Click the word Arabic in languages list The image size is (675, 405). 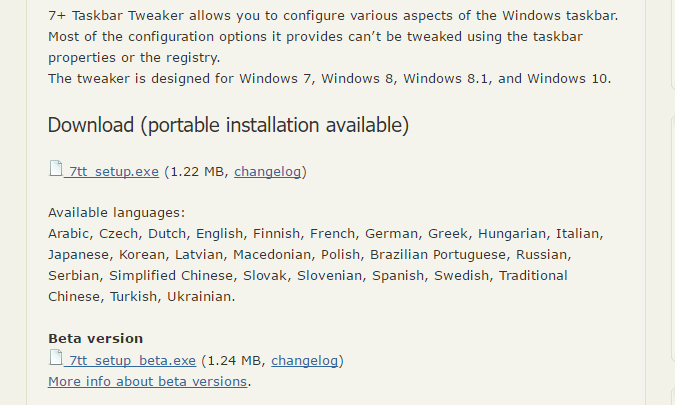(x=68, y=233)
